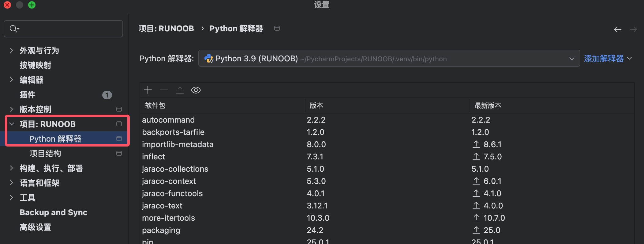Screen dimensions: 644x244
Task: Toggle the show early releases eye icon
Action: (196, 90)
